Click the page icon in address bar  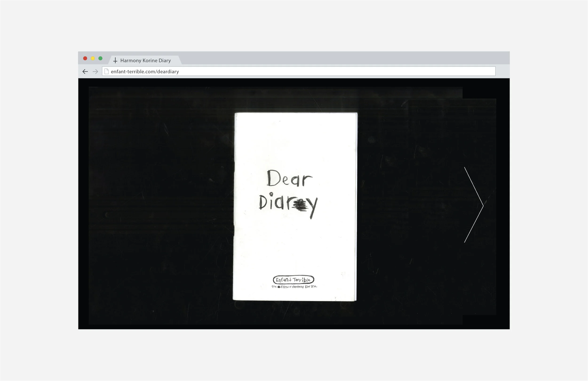[x=107, y=71]
